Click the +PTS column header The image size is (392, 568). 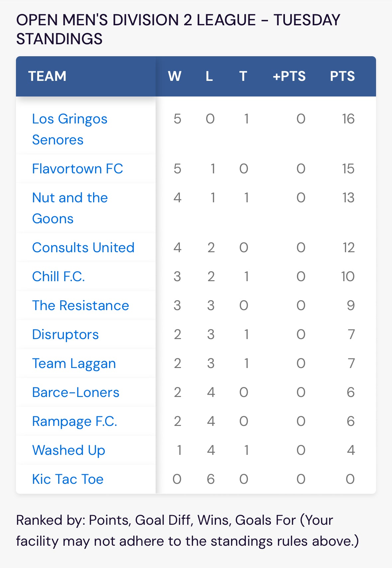click(x=289, y=76)
